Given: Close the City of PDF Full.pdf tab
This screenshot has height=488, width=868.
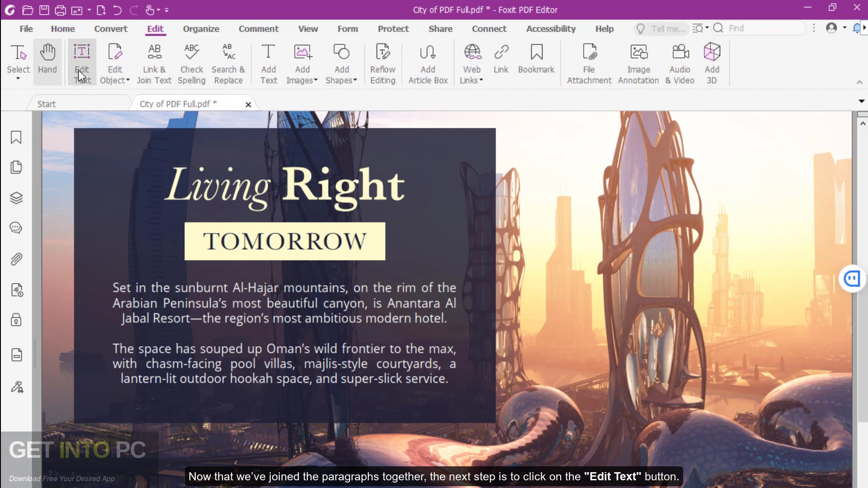Looking at the screenshot, I should [x=248, y=104].
